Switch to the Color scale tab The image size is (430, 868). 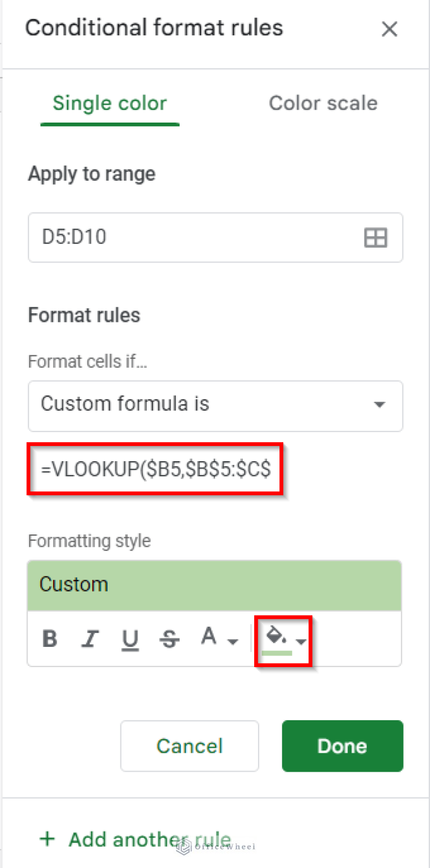323,103
